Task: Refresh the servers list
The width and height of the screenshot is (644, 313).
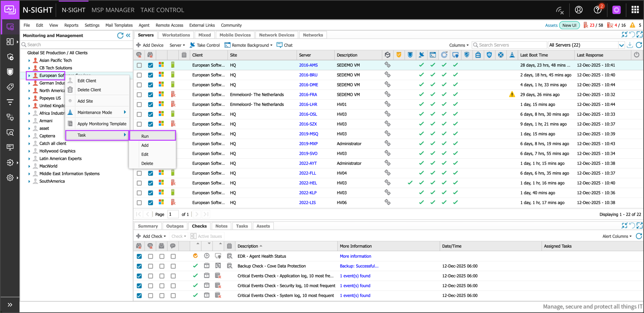Action: coord(639,45)
